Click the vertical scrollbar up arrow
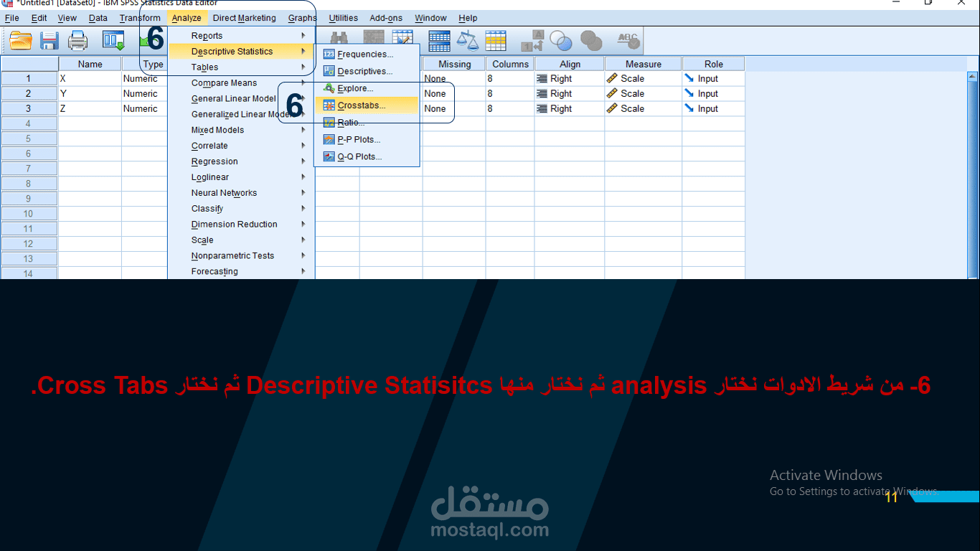The width and height of the screenshot is (980, 551). [x=973, y=76]
